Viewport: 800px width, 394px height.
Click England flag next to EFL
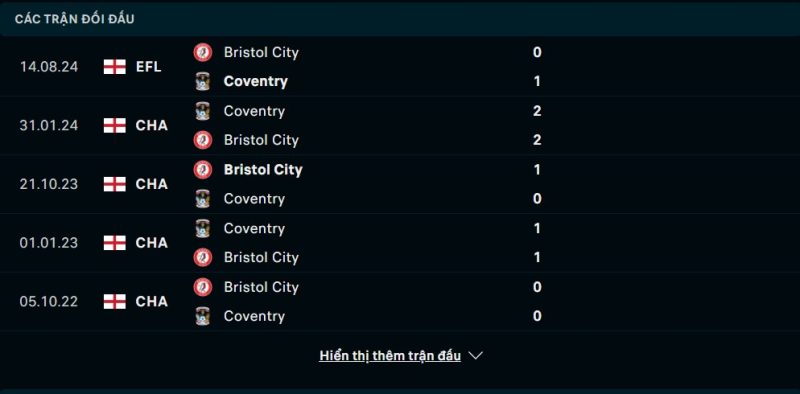pyautogui.click(x=115, y=67)
